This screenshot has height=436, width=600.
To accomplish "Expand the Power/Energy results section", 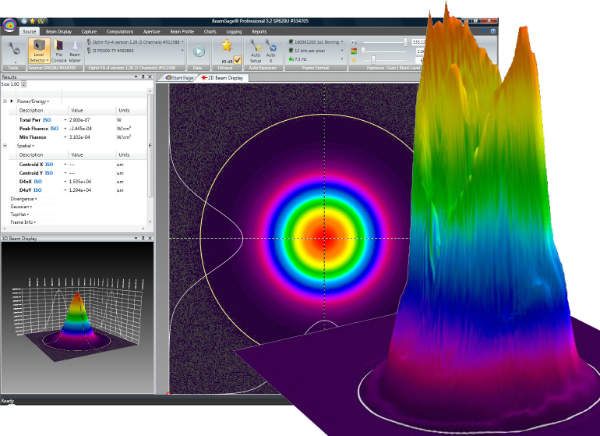I will [x=30, y=101].
